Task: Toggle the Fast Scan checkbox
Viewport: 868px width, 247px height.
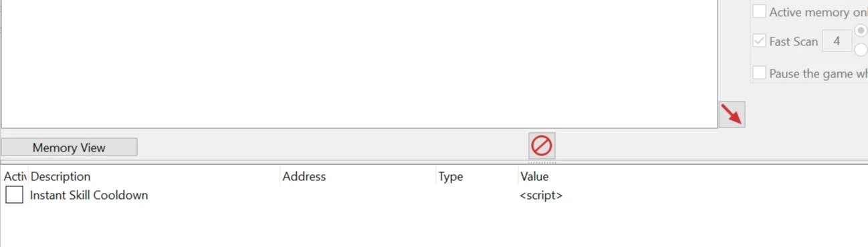Action: pyautogui.click(x=759, y=41)
